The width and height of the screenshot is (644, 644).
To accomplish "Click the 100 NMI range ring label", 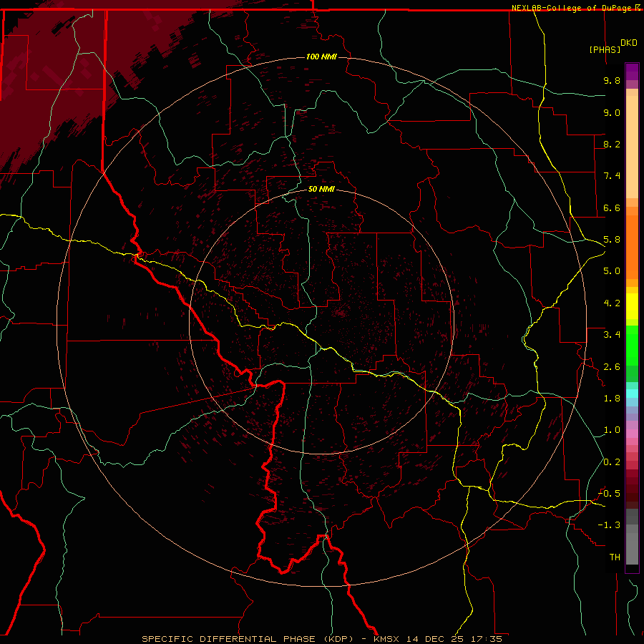I will click(x=321, y=57).
